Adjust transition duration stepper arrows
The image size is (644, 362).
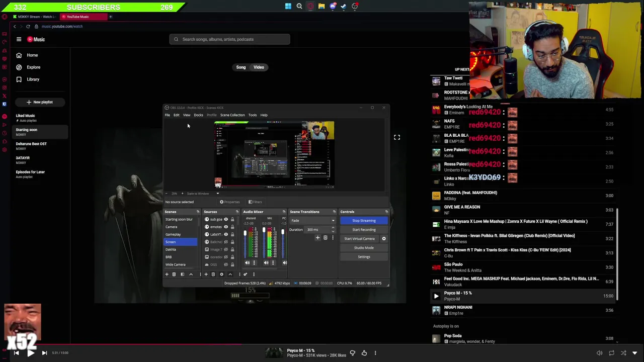[x=333, y=229]
